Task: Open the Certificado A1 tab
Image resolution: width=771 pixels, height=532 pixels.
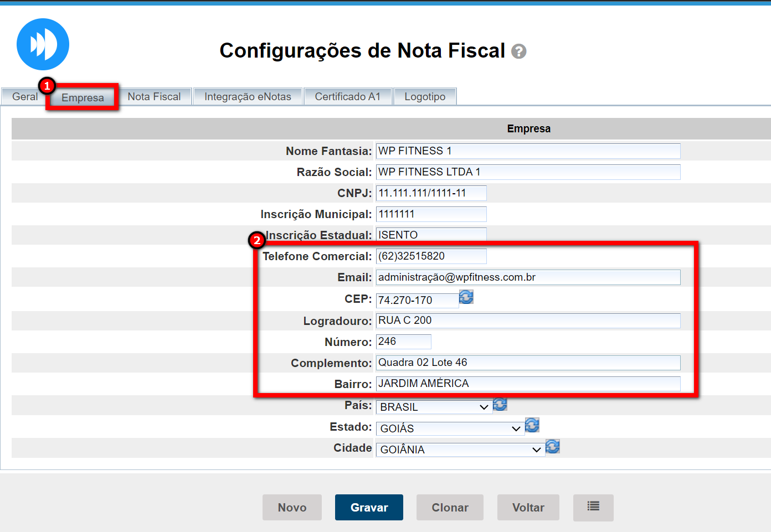Action: click(x=348, y=97)
